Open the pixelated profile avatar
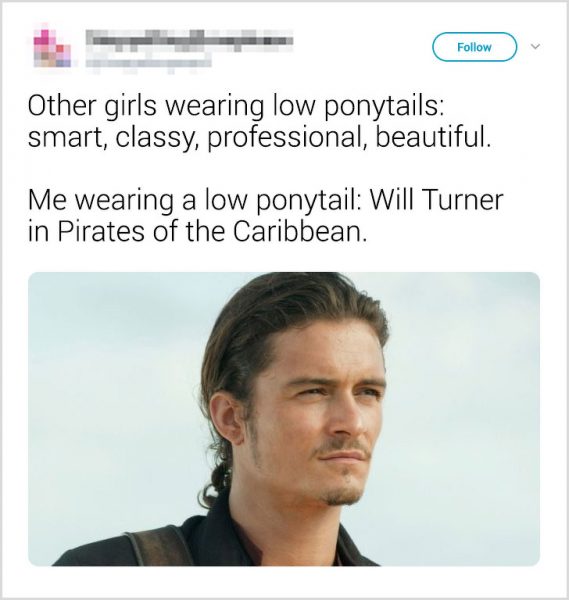 (52, 47)
